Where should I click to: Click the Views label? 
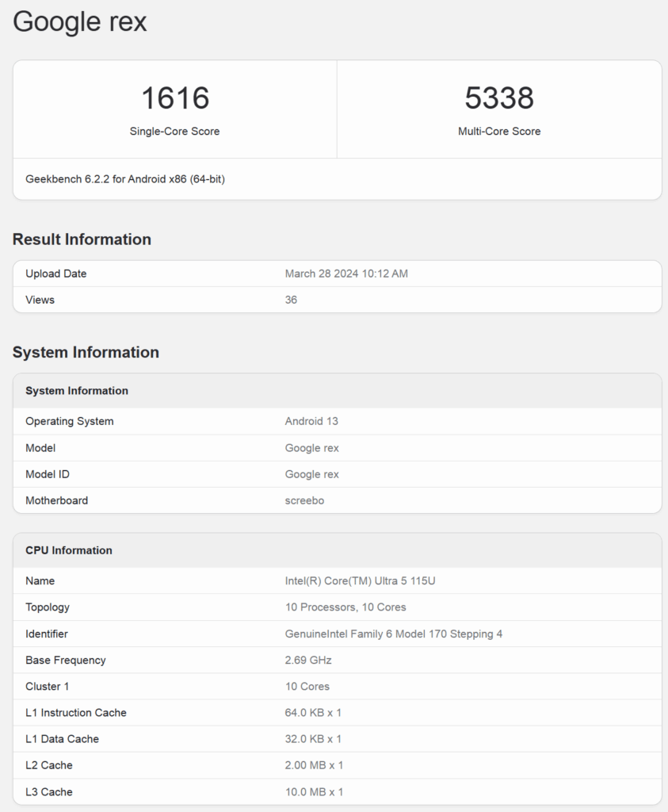40,300
